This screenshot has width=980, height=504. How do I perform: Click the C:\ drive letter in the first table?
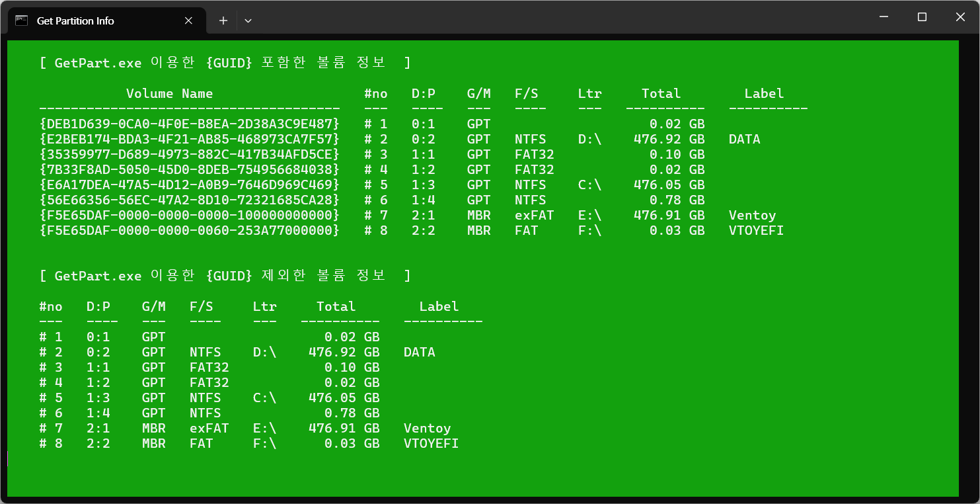[590, 185]
